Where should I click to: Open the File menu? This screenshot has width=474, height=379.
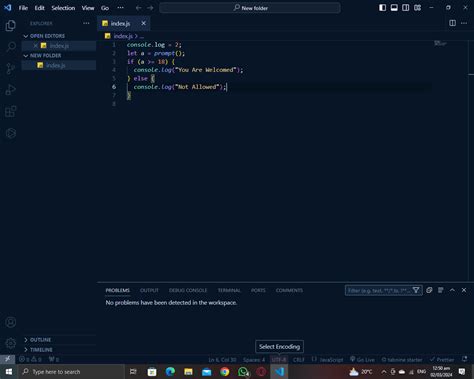point(23,8)
